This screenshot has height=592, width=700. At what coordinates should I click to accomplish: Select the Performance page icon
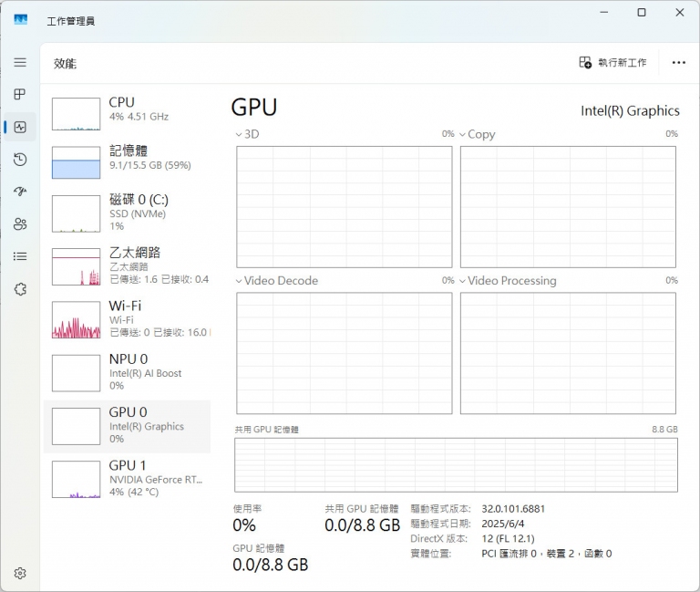point(20,127)
